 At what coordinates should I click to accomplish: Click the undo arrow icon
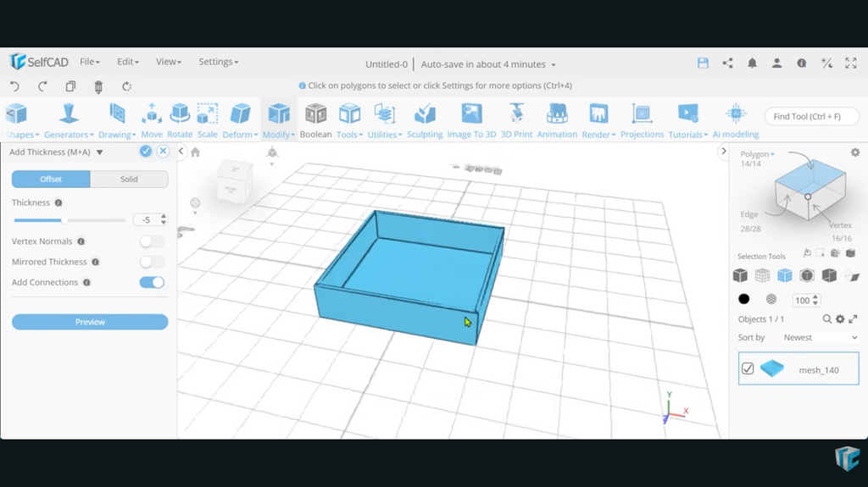(15, 86)
